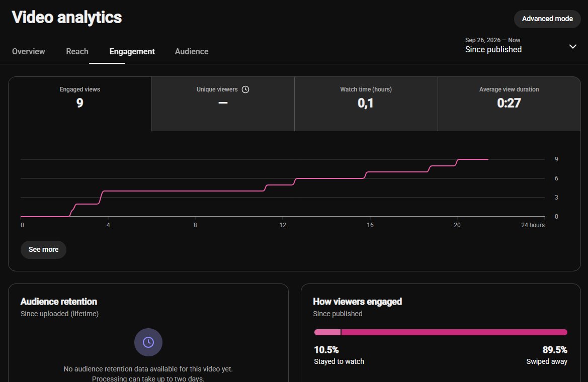The width and height of the screenshot is (588, 382).
Task: Click the Advanced mode button
Action: 547,19
